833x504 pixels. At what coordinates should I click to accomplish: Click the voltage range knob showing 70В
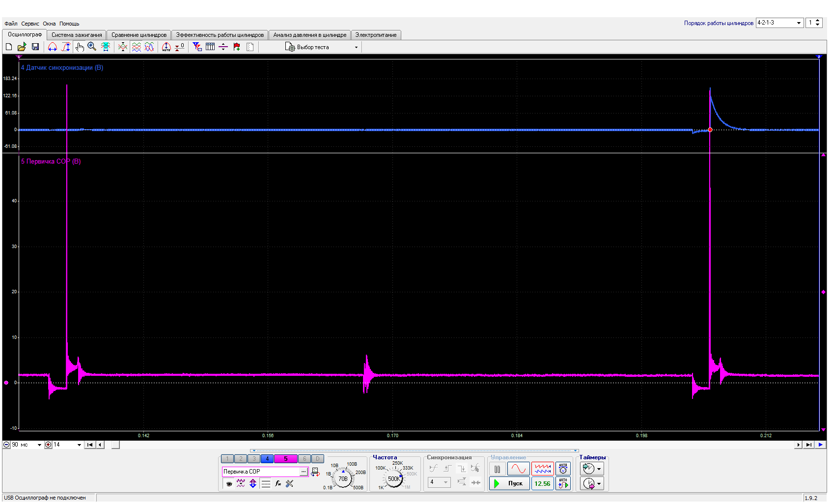(343, 478)
